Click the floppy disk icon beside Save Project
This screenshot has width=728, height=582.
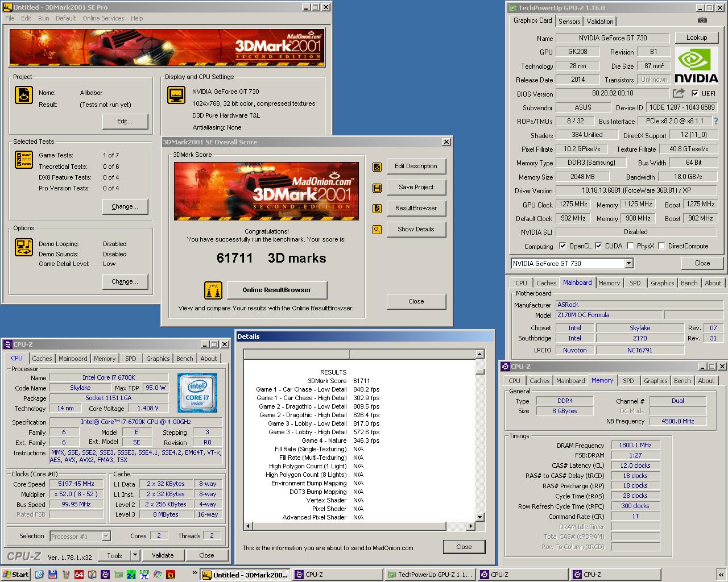[377, 188]
